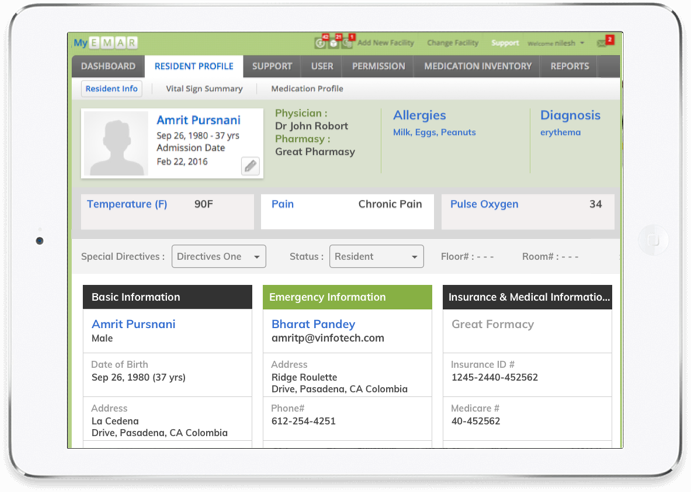Screen dimensions: 691x492
Task: Click the Room# field
Action: (x=550, y=257)
